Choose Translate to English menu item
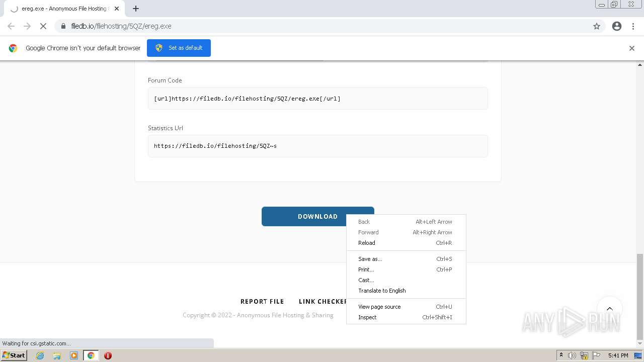644x362 pixels. 406,291
